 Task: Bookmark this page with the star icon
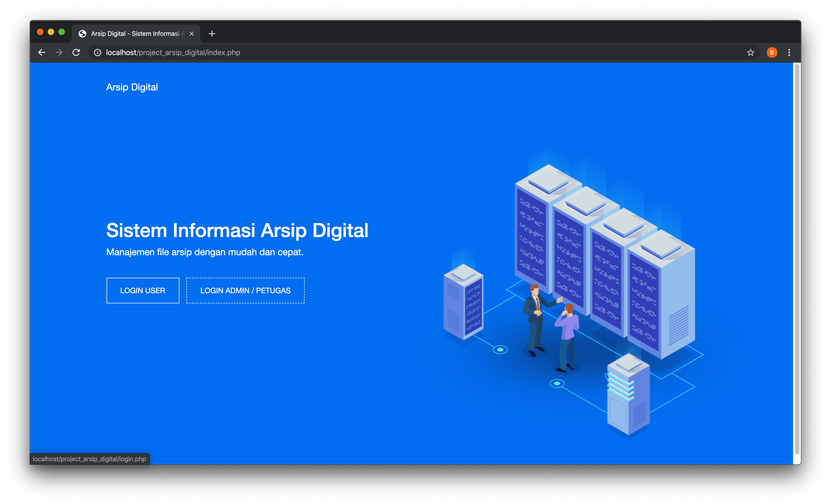(750, 52)
